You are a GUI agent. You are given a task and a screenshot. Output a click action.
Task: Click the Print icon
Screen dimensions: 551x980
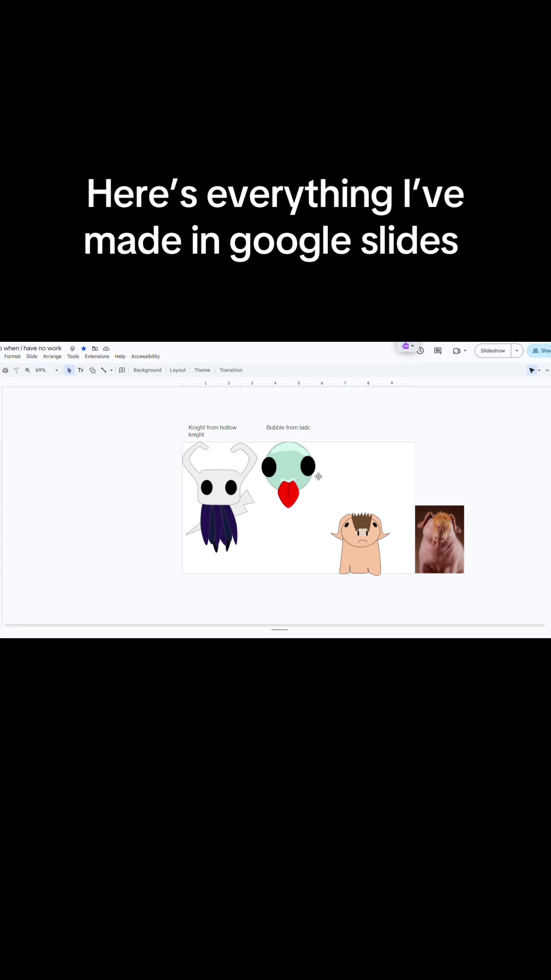pos(5,370)
